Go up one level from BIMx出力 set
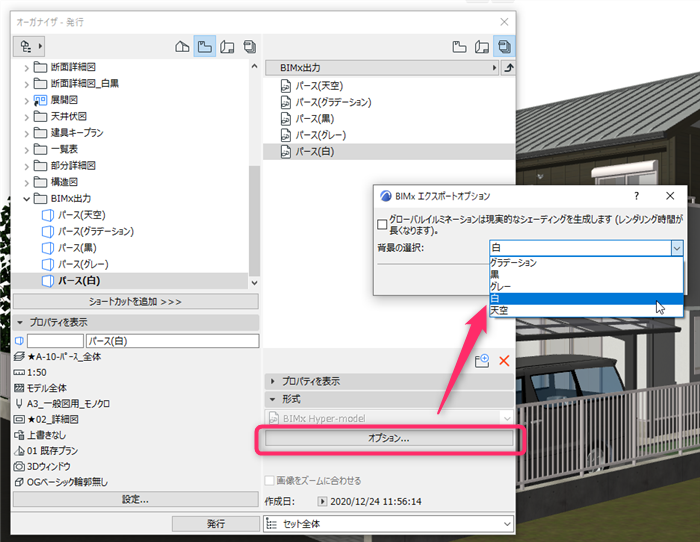Image resolution: width=700 pixels, height=542 pixels. pyautogui.click(x=508, y=68)
